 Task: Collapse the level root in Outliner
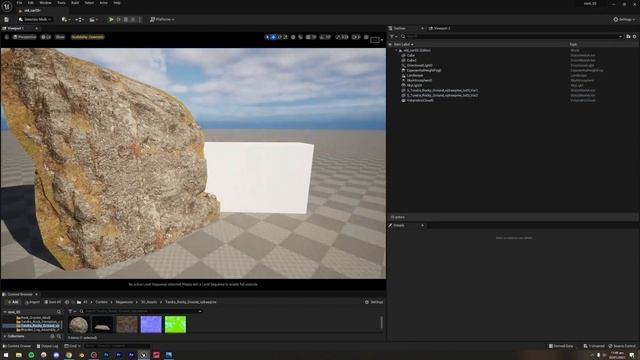[x=396, y=50]
